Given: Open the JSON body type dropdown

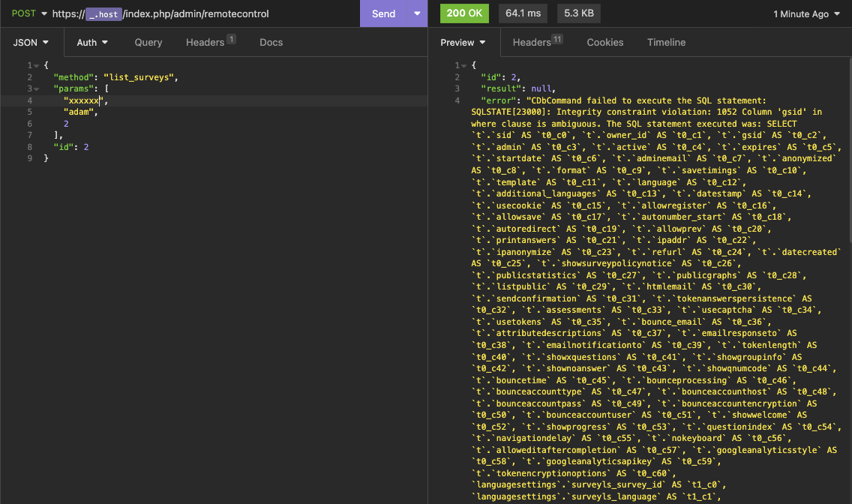Looking at the screenshot, I should pos(31,43).
